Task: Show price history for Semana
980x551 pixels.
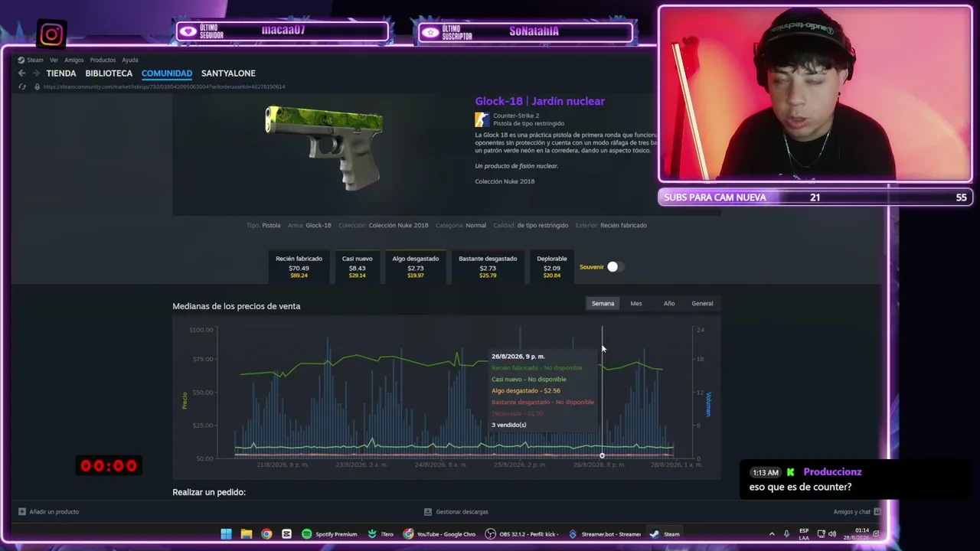Action: click(603, 304)
